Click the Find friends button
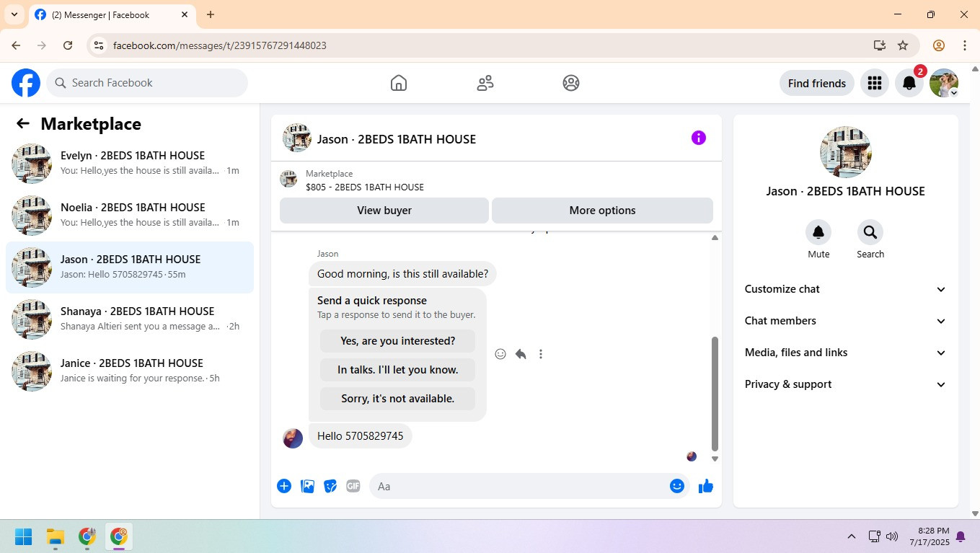The image size is (980, 553). [x=817, y=83]
